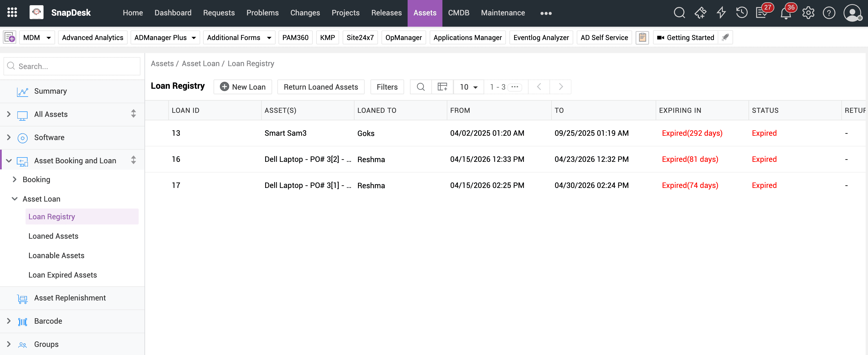This screenshot has height=355, width=868.
Task: Switch to the Dashboard tab
Action: pyautogui.click(x=173, y=13)
